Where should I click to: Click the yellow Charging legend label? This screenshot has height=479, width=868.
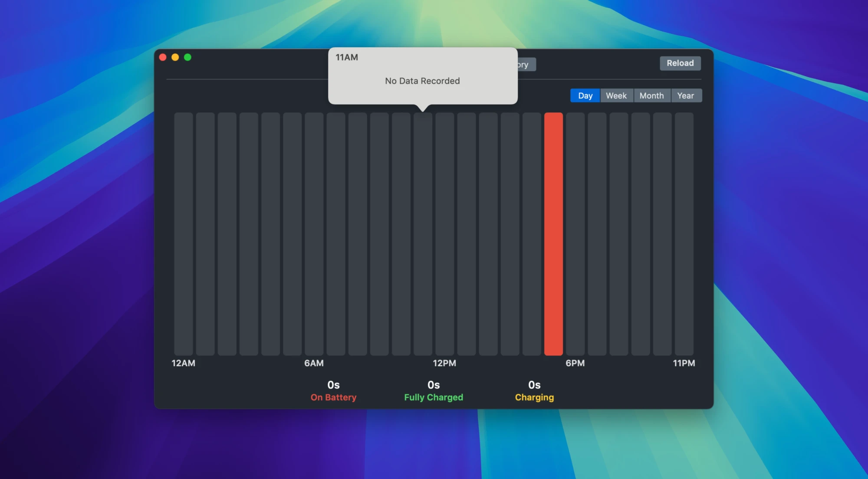click(x=534, y=397)
